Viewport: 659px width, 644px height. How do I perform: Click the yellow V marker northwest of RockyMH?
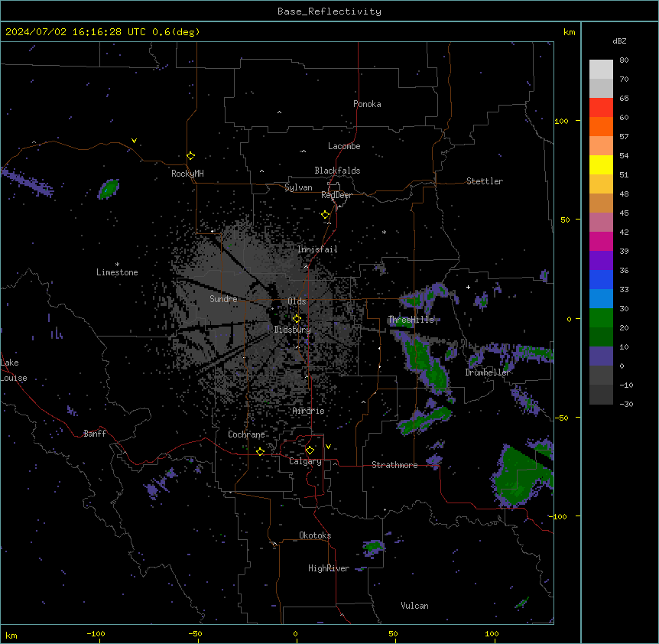(134, 141)
